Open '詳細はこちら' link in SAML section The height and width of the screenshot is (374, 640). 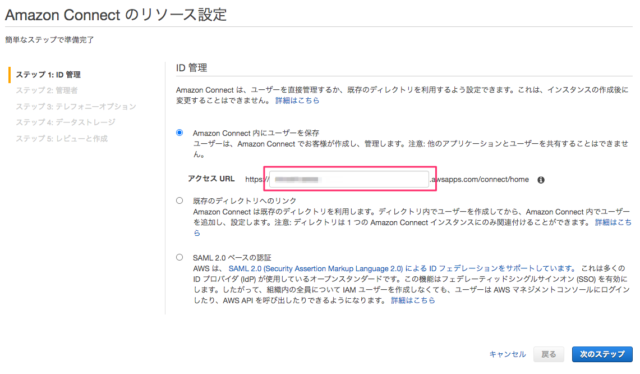(x=413, y=301)
